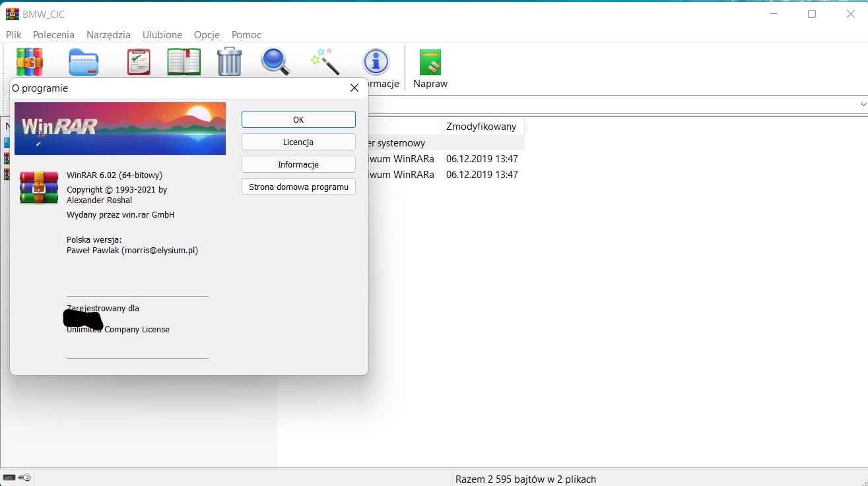Open Strona domowa programu

298,187
